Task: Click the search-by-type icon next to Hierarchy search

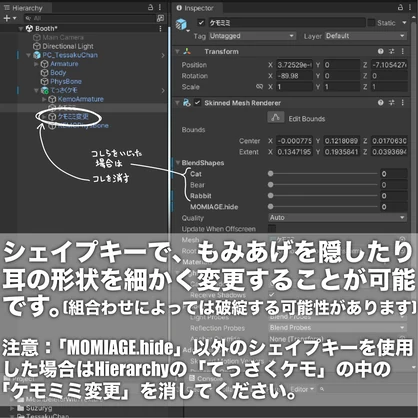Action: [160, 18]
